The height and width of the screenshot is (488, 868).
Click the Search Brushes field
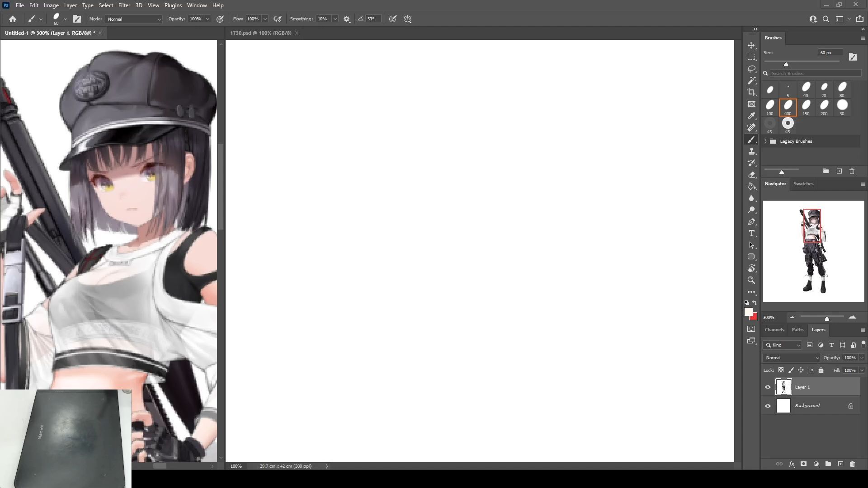[x=815, y=73]
